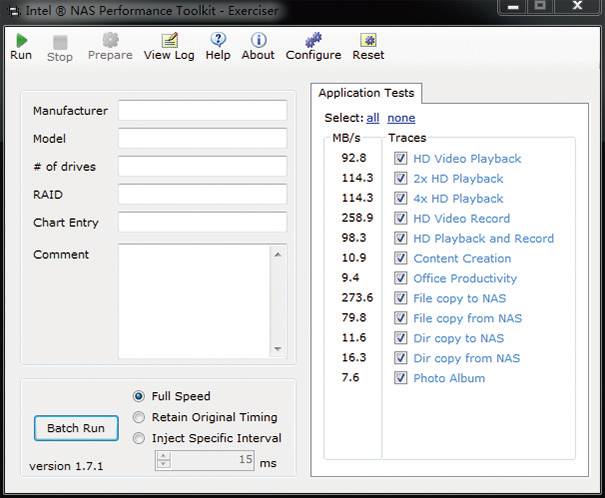Click the Select all link

point(373,118)
